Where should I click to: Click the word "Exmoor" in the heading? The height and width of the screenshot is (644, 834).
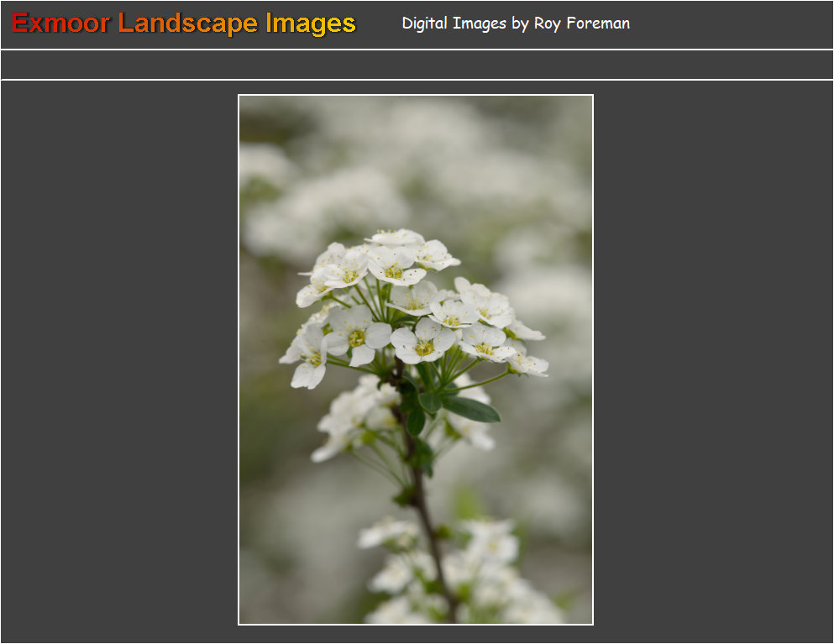[x=60, y=24]
